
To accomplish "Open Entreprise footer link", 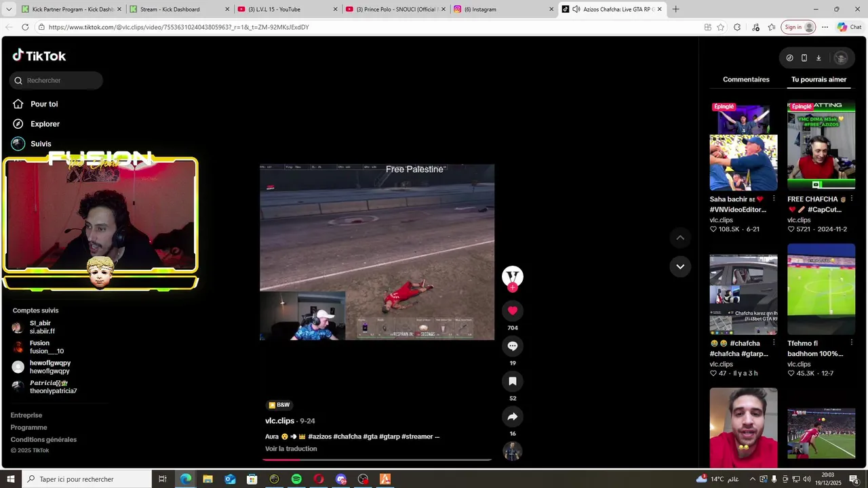I will coord(26,415).
